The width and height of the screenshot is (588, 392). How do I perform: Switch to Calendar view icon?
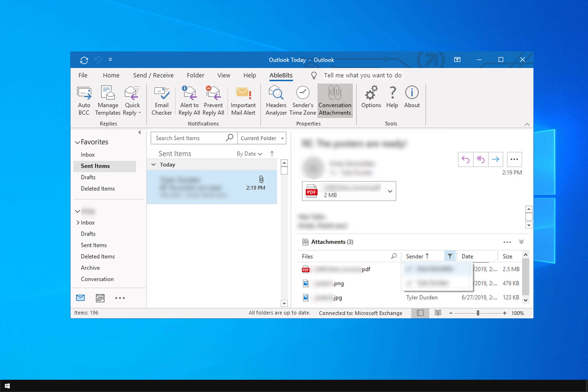coord(100,298)
